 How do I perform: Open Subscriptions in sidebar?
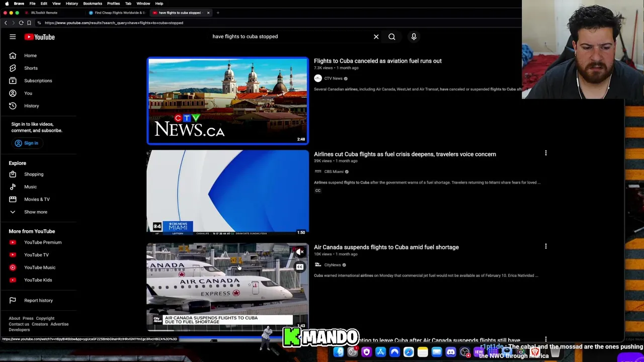tap(38, 80)
